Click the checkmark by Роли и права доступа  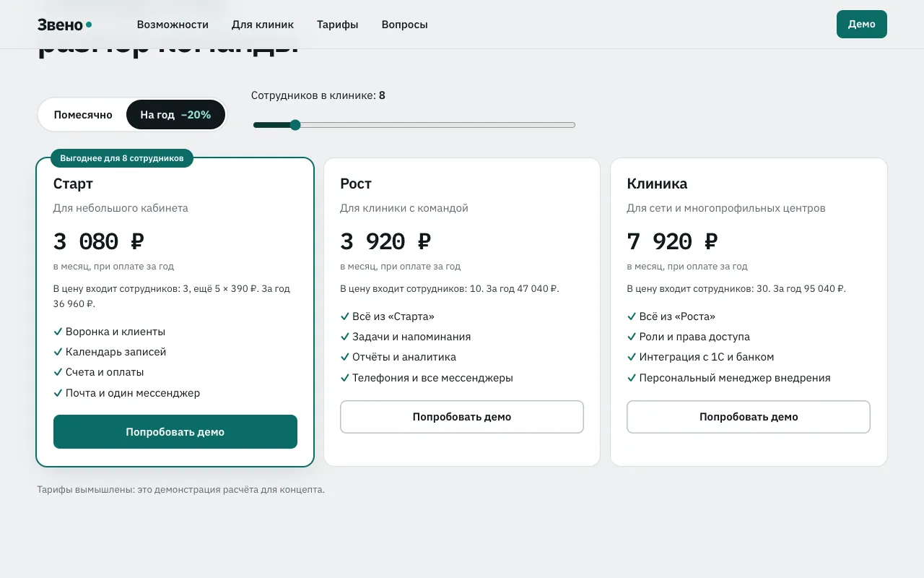click(x=632, y=337)
